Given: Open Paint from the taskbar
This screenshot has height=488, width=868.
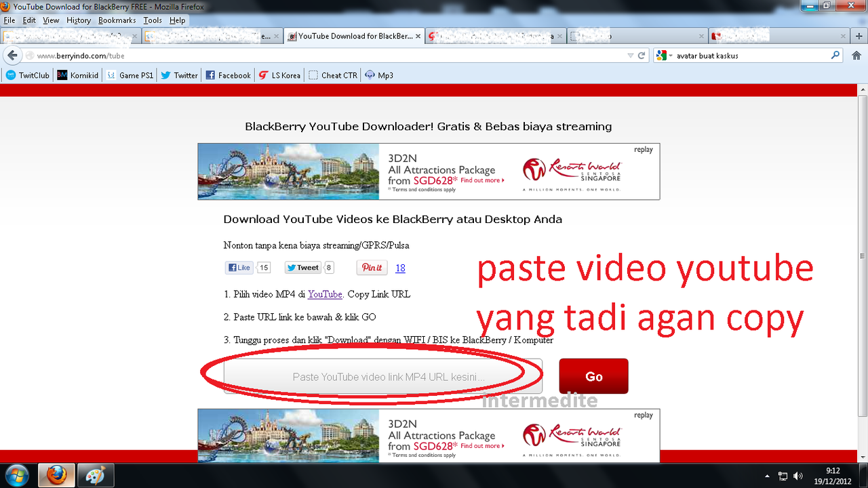Looking at the screenshot, I should [96, 476].
